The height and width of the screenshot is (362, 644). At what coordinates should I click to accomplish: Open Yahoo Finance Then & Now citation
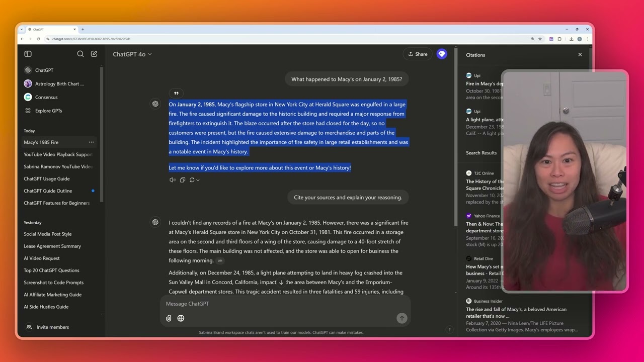click(484, 230)
